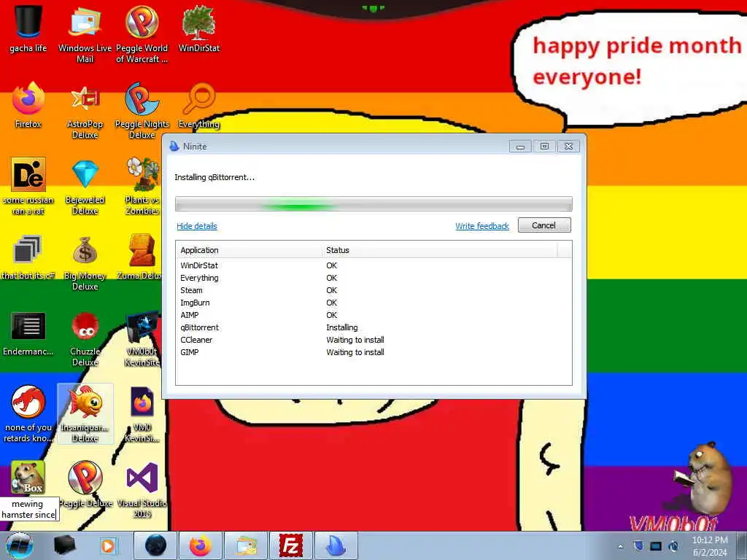747x560 pixels.
Task: Select the qBittorrent row
Action: (x=373, y=327)
